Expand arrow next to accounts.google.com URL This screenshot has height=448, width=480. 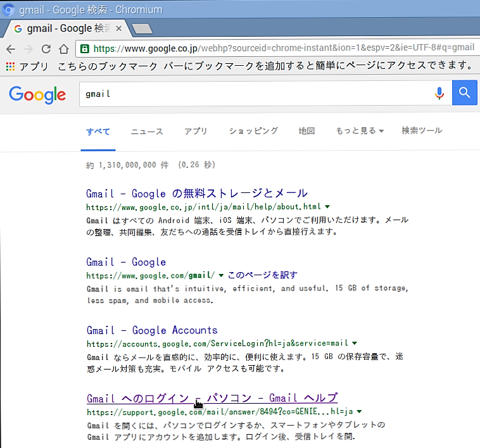coord(355,343)
